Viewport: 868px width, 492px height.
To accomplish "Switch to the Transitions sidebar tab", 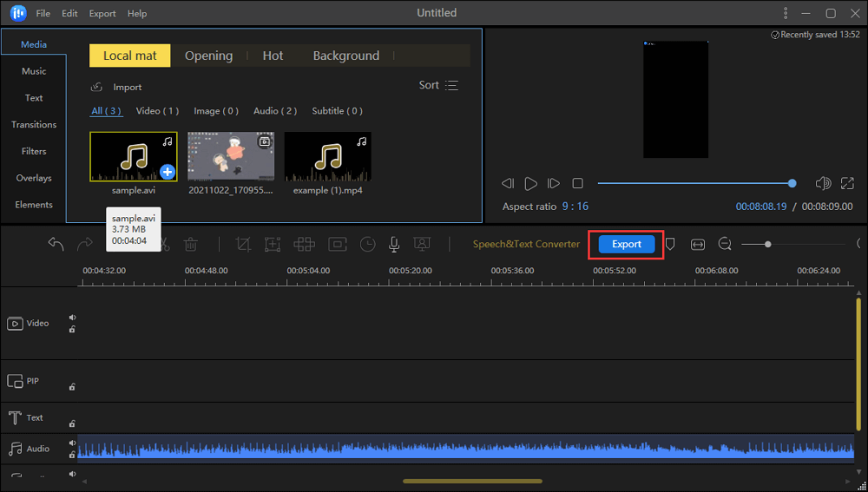I will pyautogui.click(x=34, y=125).
